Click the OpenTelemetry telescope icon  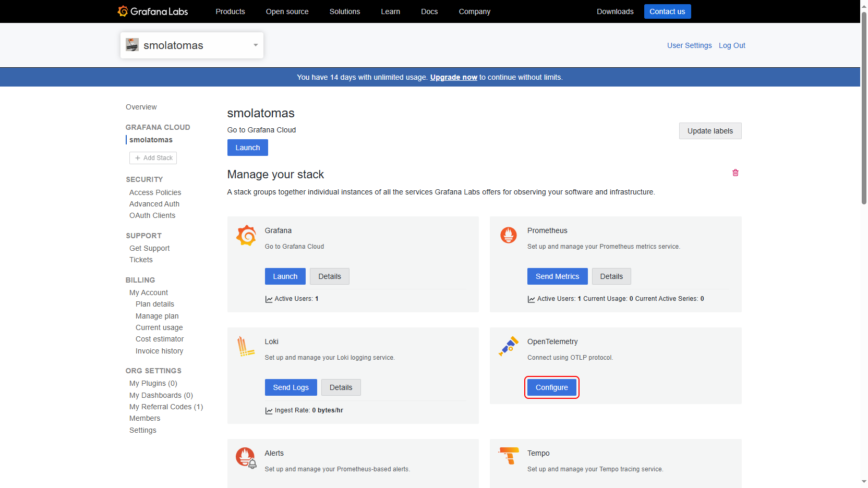click(x=509, y=346)
